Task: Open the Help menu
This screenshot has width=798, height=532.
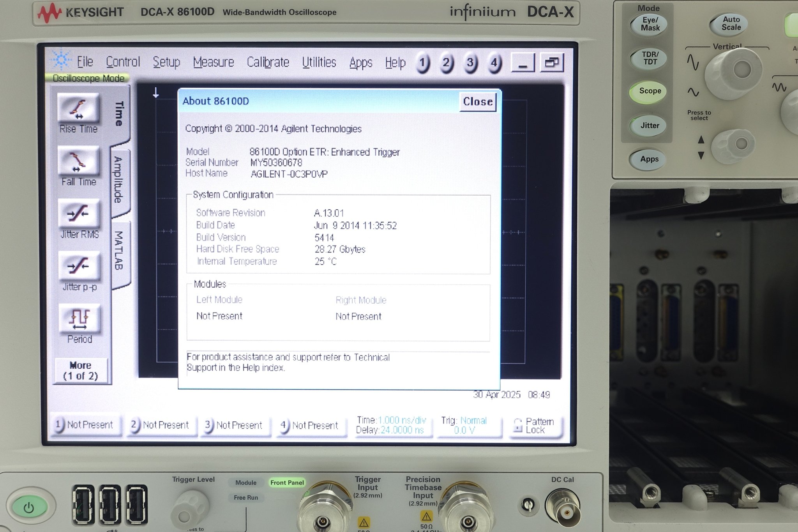Action: click(x=395, y=63)
